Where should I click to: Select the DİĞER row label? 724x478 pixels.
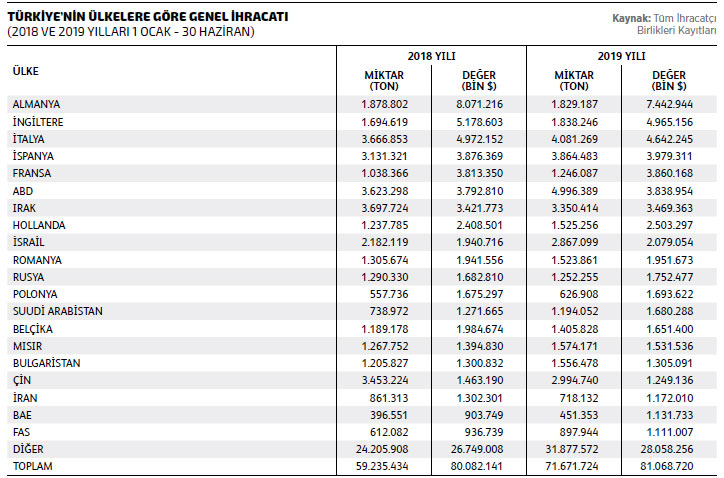(28, 450)
